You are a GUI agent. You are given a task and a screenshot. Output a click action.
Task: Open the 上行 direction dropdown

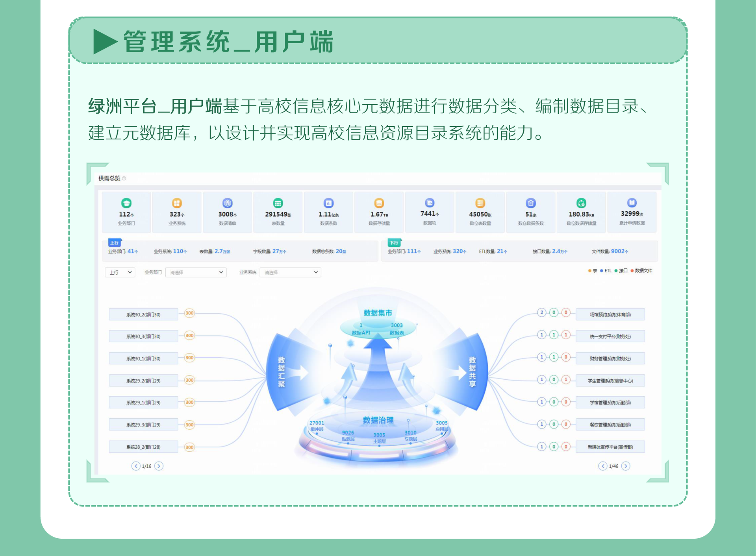[x=120, y=272]
